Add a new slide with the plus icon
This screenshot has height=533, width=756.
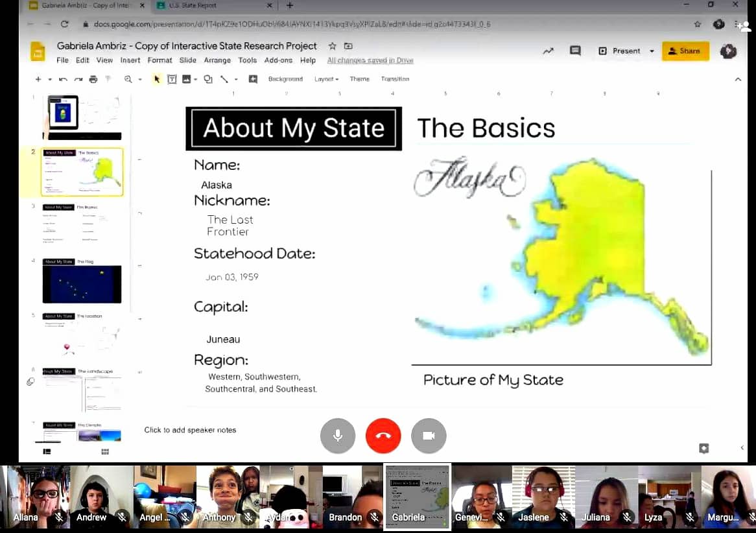pos(38,79)
